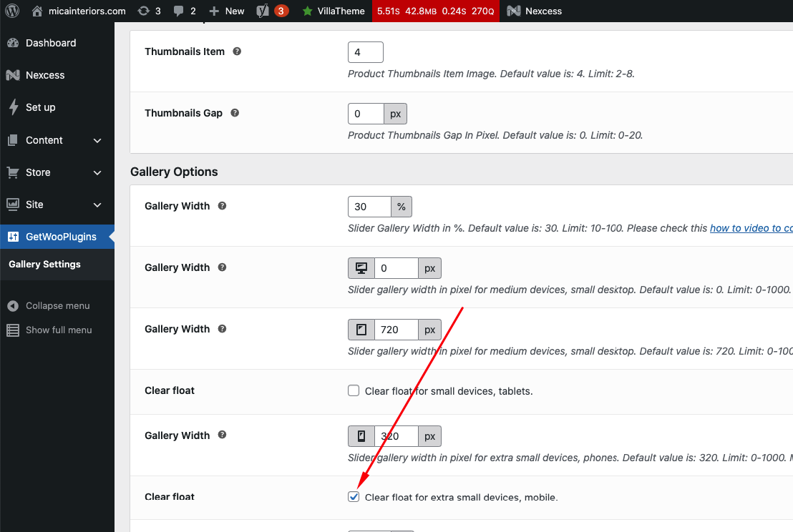Open the comments bubble showing 2

click(x=178, y=11)
